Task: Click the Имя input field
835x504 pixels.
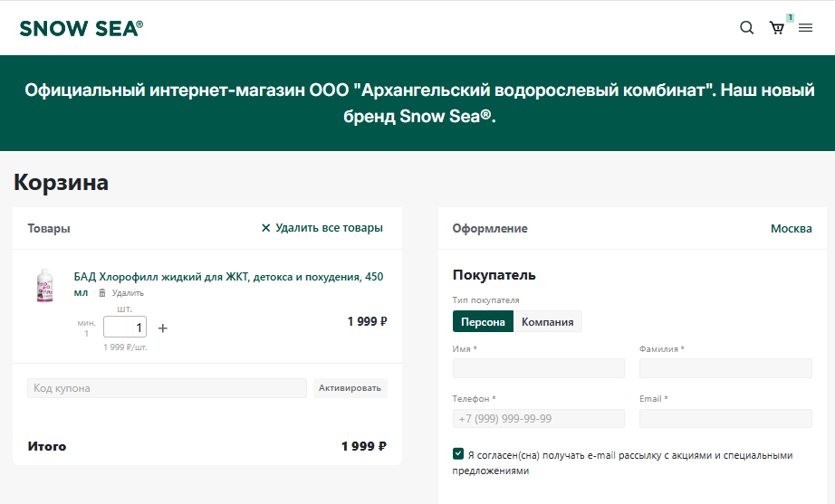Action: pos(538,368)
